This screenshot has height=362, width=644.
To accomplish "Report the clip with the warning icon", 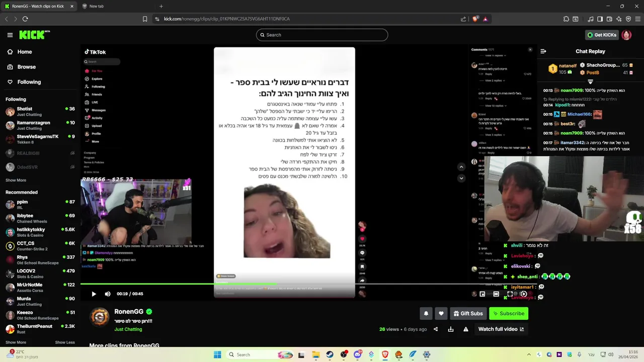I will click(x=466, y=329).
